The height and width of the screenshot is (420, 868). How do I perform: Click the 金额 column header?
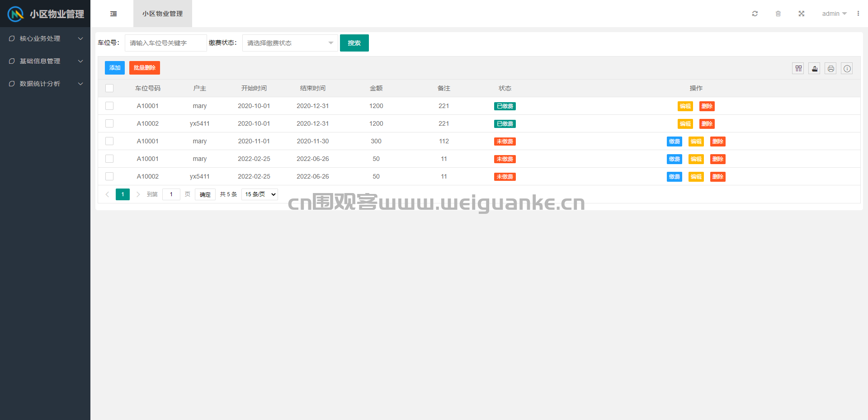pos(376,88)
